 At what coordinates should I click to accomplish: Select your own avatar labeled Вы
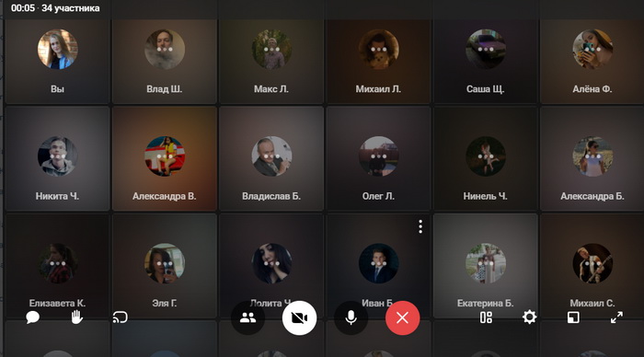57,49
